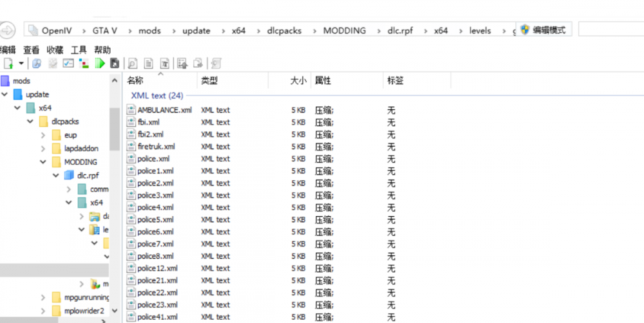Click the magnifier document view icon
This screenshot has height=323, width=644.
point(132,63)
